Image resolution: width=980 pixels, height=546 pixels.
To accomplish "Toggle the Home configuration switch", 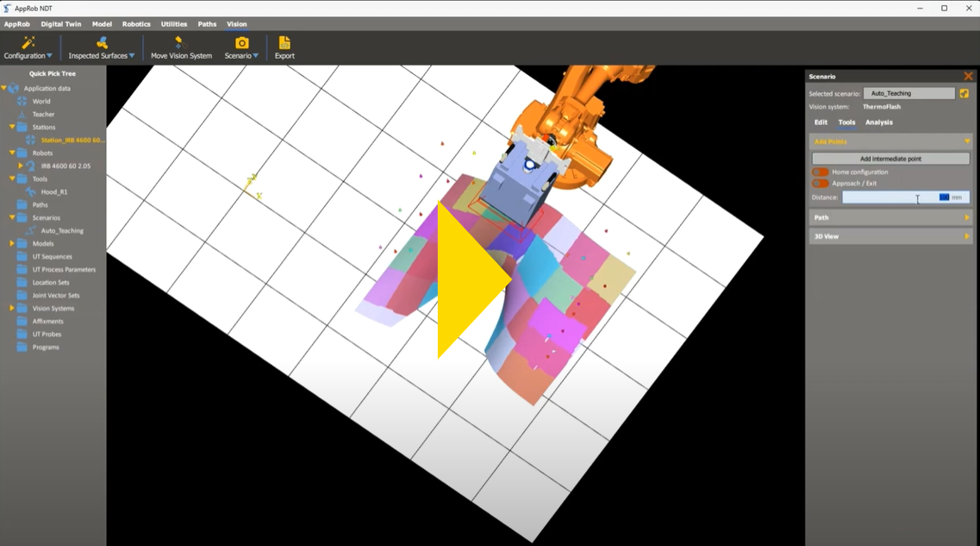I will [x=820, y=173].
